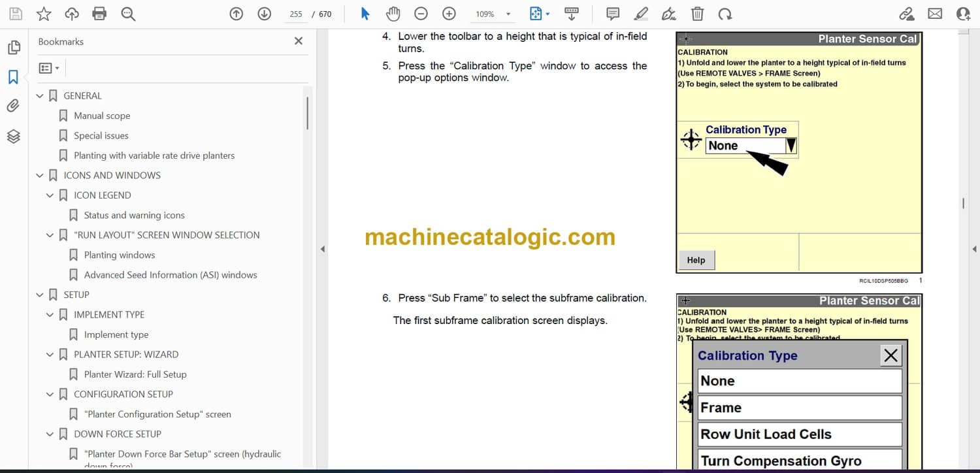Click the Print file icon
This screenshot has height=473, width=980.
click(x=99, y=14)
